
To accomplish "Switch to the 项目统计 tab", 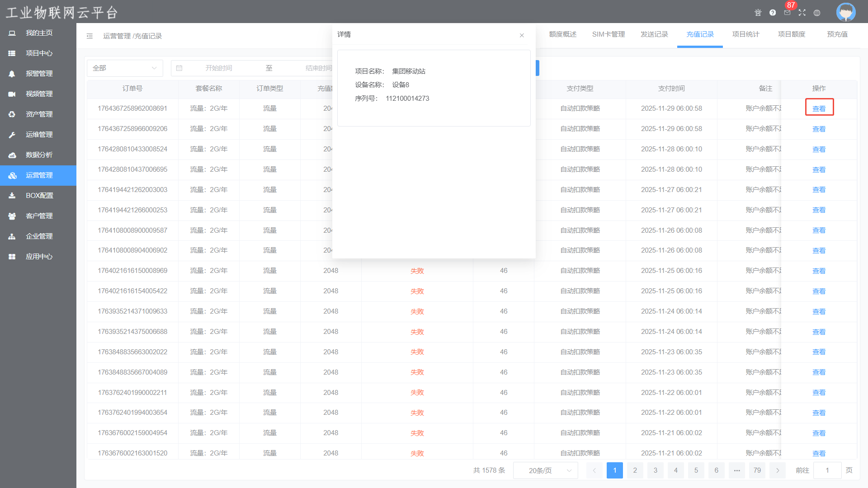I will [745, 34].
